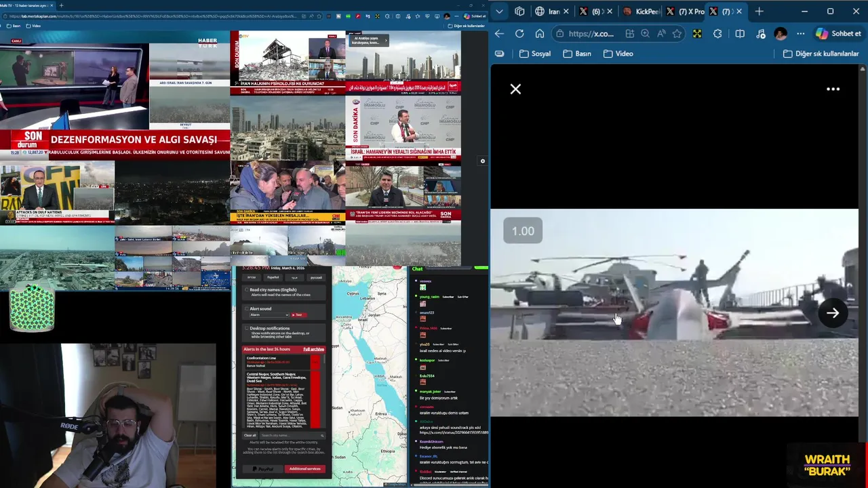Open the workspaces icon in tab bar
The height and width of the screenshot is (488, 868).
tap(519, 11)
